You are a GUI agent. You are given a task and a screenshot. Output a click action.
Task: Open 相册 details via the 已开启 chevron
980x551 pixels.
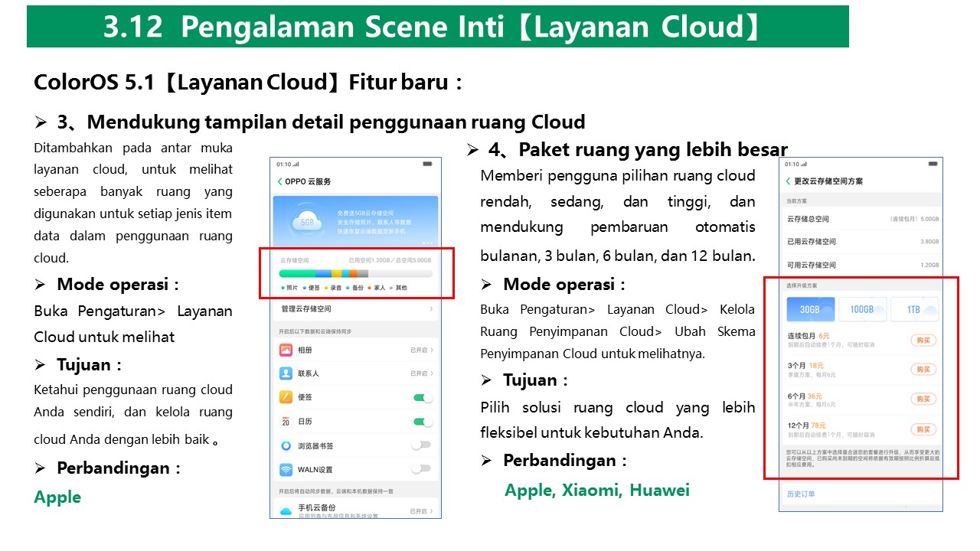pos(431,350)
